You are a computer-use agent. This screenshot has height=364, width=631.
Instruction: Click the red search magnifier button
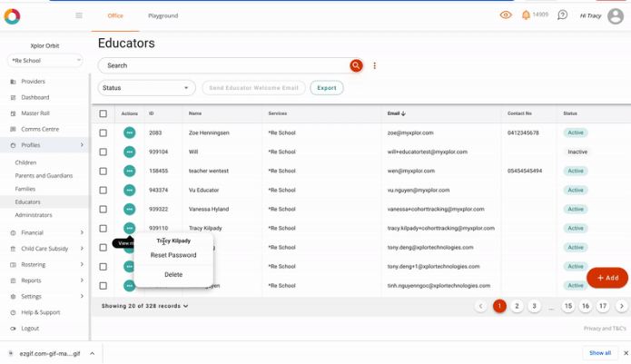pos(356,65)
